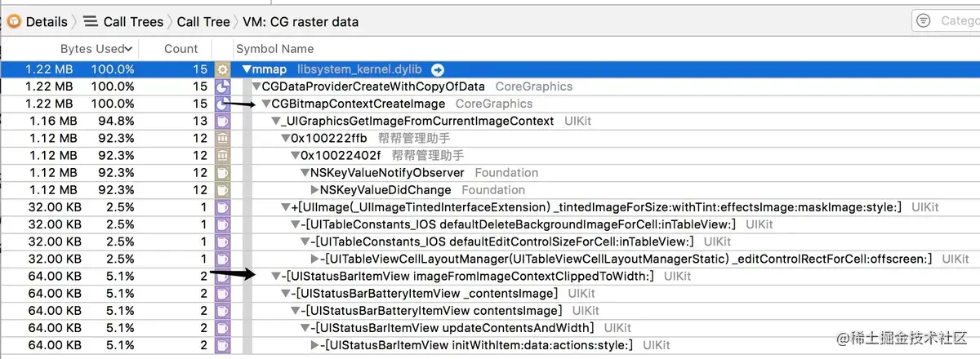
Task: Click library icon in CGDataProviderCreateWithCopyOfData row
Action: 222,86
